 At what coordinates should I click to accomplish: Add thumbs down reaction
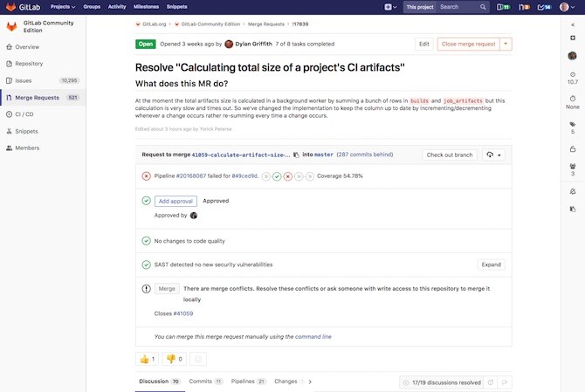[x=175, y=359]
